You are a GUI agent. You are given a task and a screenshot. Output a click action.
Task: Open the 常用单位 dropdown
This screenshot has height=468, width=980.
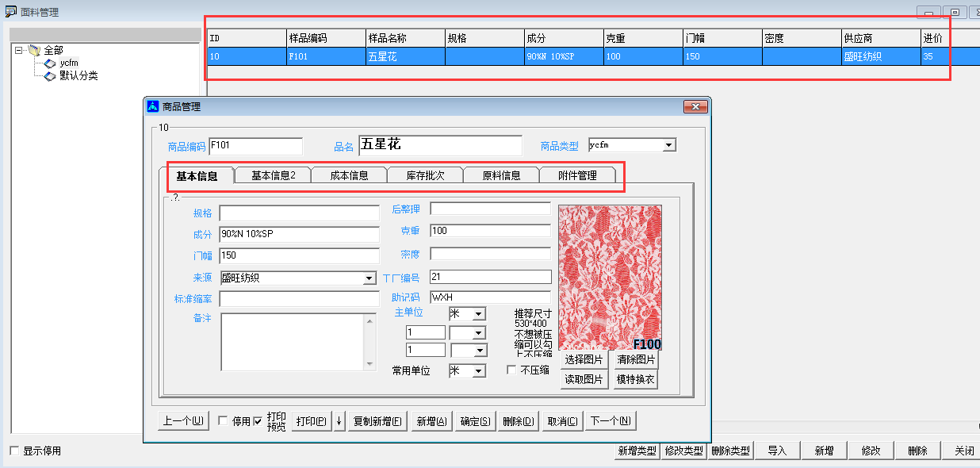[479, 371]
